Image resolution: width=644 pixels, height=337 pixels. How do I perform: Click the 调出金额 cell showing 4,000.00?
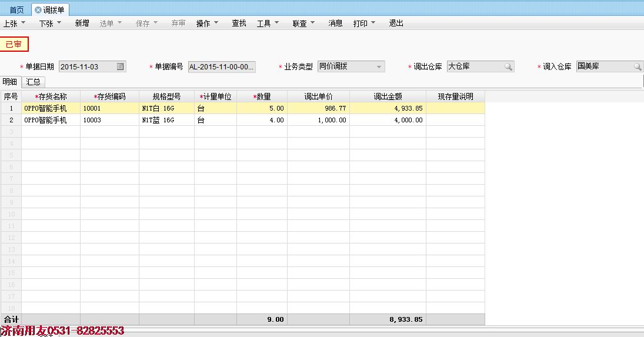click(x=388, y=120)
